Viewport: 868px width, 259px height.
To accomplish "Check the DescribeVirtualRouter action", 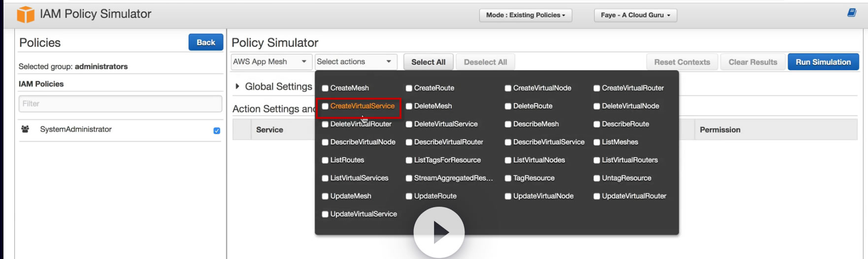I will pos(409,142).
